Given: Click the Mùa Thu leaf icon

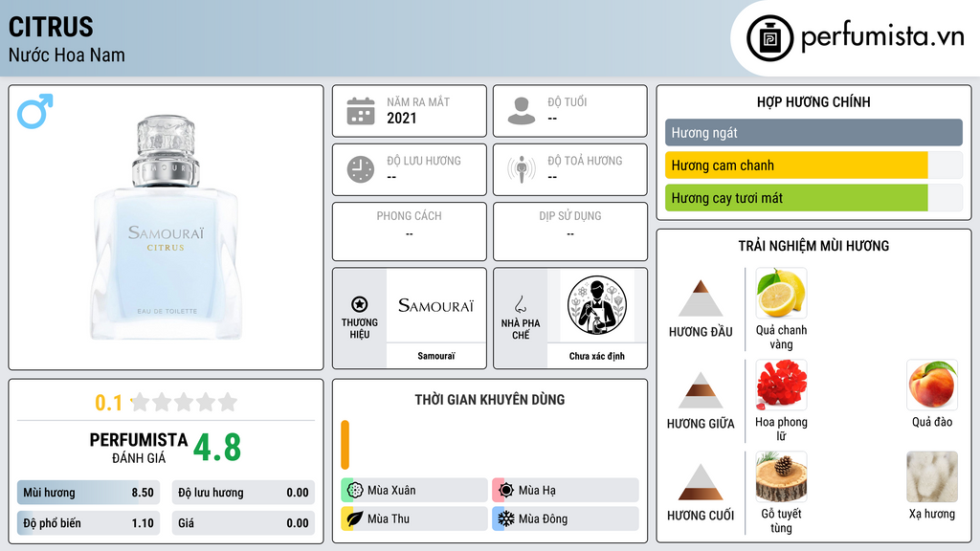Looking at the screenshot, I should (x=355, y=518).
